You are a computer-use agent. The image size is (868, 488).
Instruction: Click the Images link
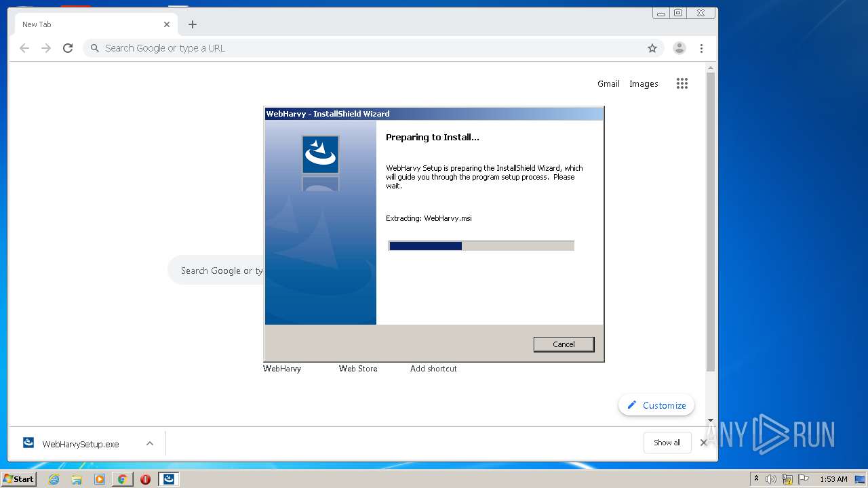coord(644,84)
